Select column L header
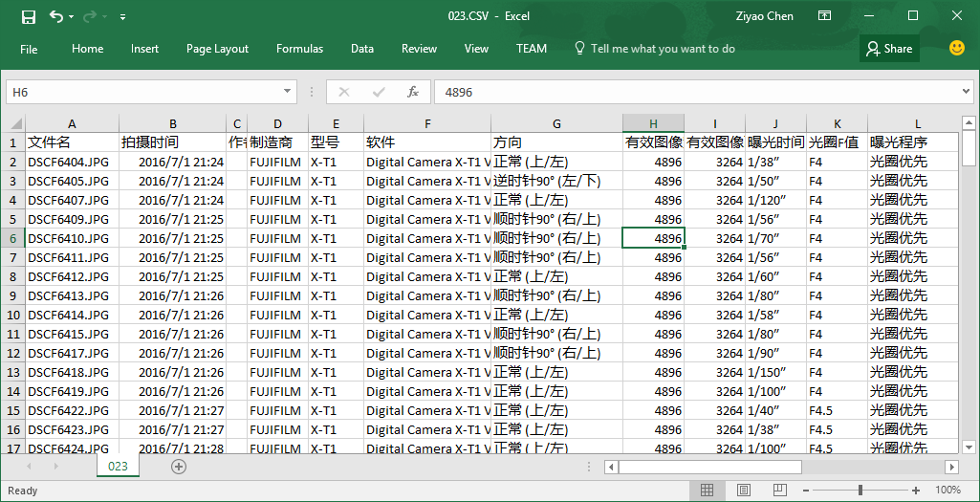This screenshot has width=980, height=502. click(x=912, y=123)
